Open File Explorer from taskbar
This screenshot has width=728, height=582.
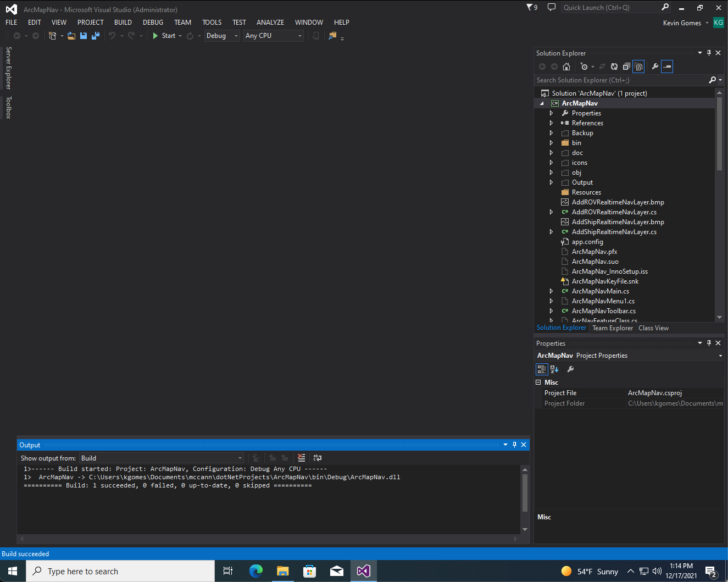[283, 571]
